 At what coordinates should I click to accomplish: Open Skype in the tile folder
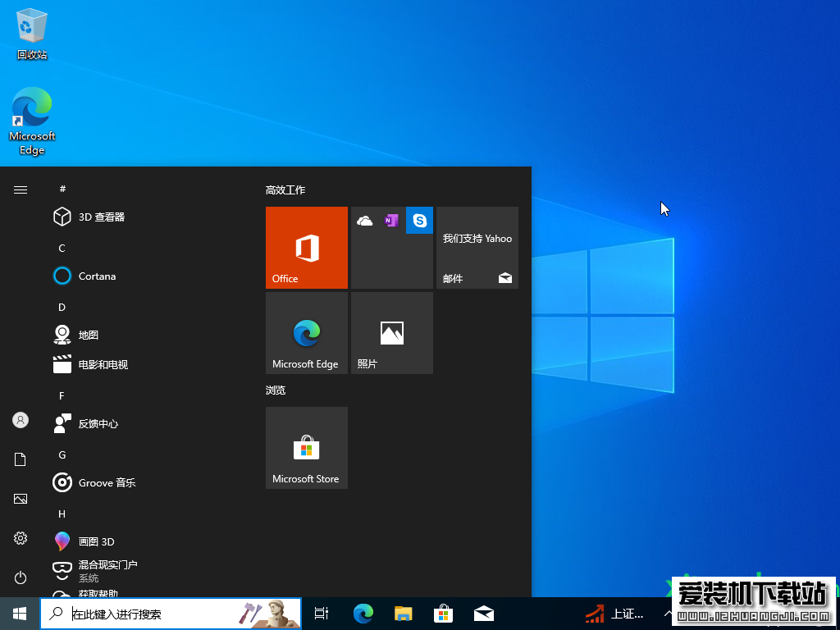coord(419,220)
